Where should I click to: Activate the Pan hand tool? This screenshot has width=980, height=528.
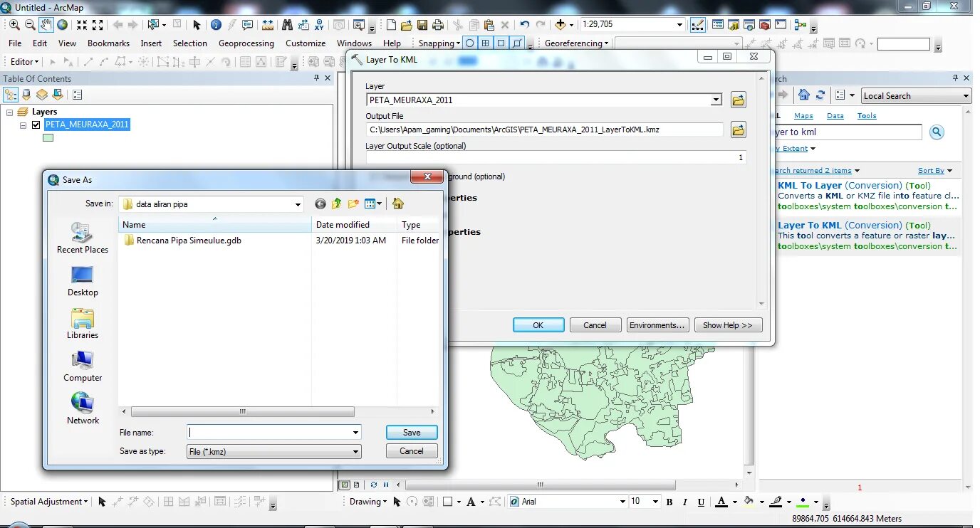[46, 25]
